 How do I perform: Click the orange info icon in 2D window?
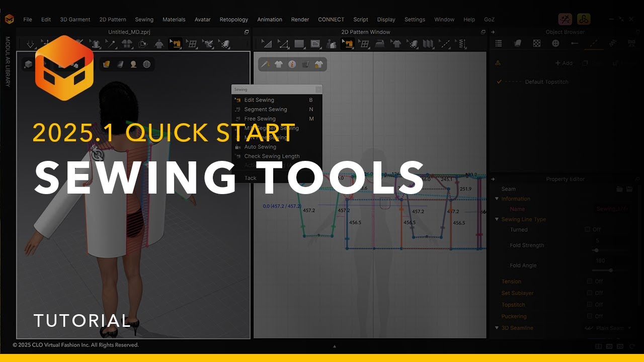[x=292, y=64]
